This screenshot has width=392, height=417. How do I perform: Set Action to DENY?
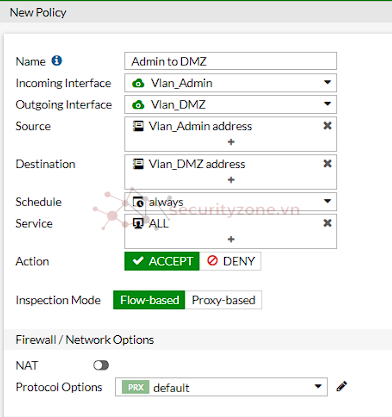pos(230,261)
